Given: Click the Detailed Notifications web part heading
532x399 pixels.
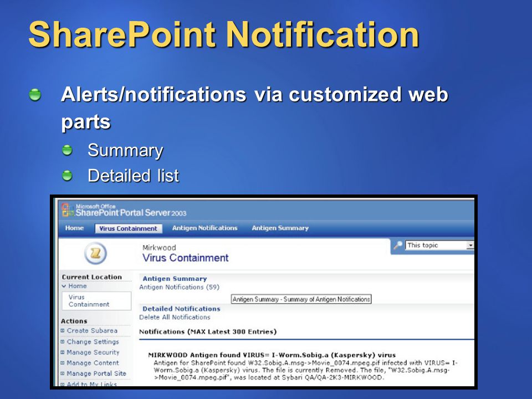Looking at the screenshot, I should point(181,309).
